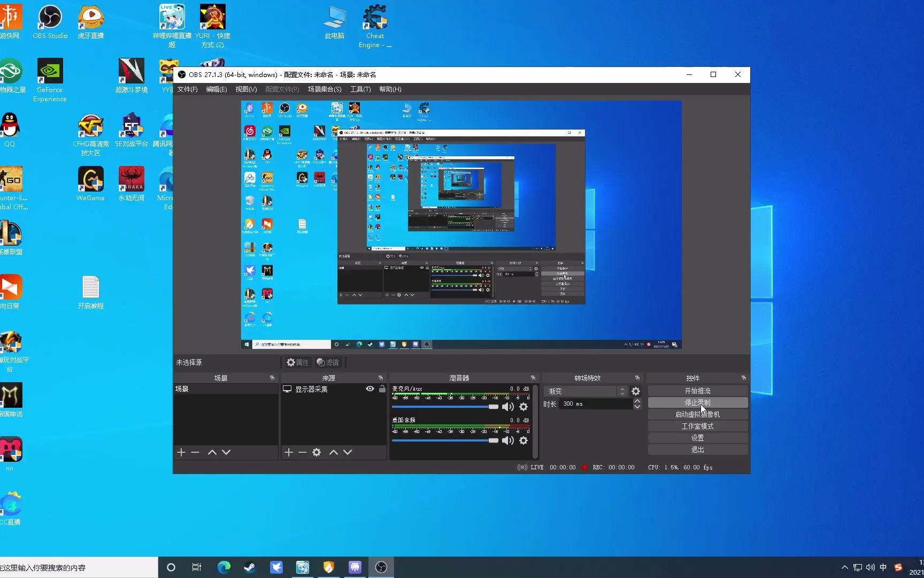Open transition properties gear beside 渐变
Viewport: 924px width, 578px height.
(x=636, y=391)
